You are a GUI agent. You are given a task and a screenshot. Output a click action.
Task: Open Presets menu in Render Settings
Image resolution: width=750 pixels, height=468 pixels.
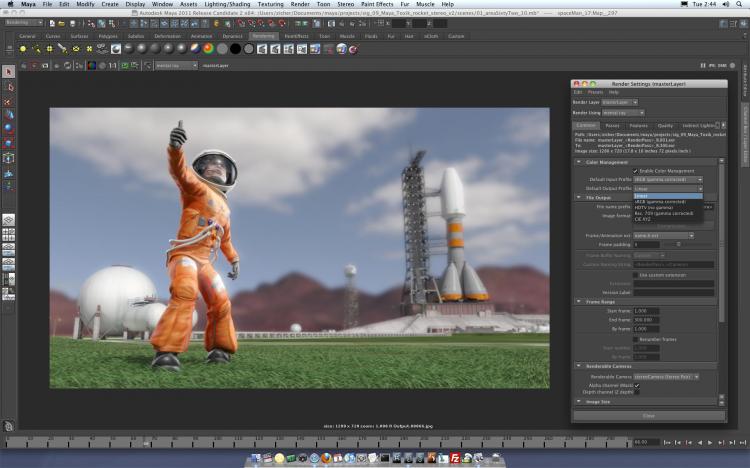click(596, 92)
